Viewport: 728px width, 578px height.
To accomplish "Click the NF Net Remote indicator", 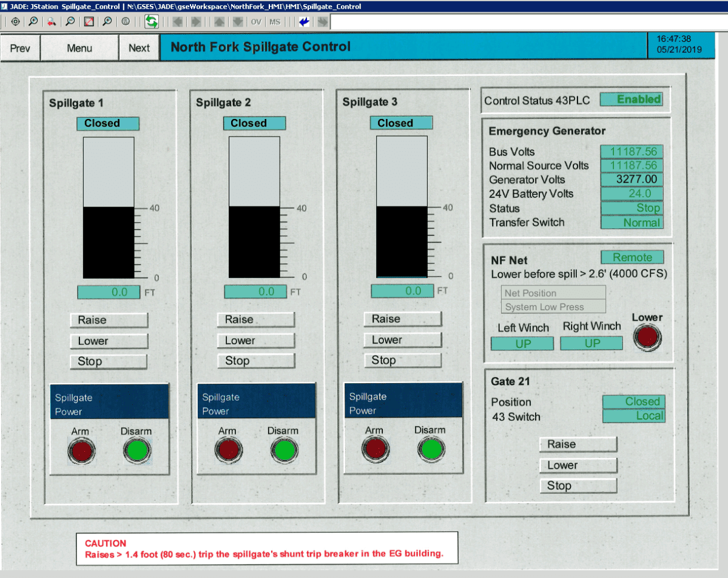I will pyautogui.click(x=632, y=257).
